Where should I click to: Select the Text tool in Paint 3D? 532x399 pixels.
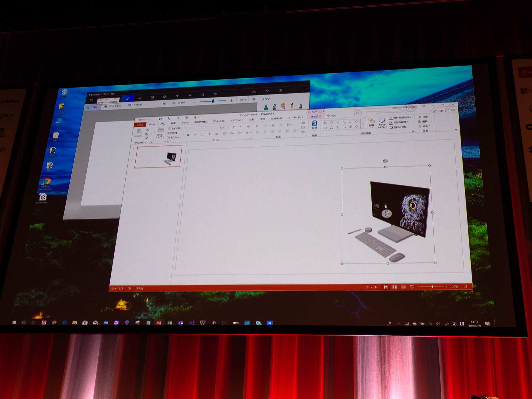click(177, 96)
